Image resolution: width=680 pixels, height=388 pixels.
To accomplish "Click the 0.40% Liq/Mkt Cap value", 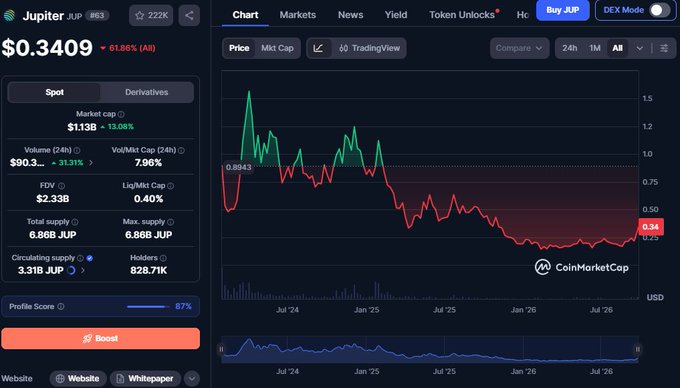I will click(x=148, y=199).
